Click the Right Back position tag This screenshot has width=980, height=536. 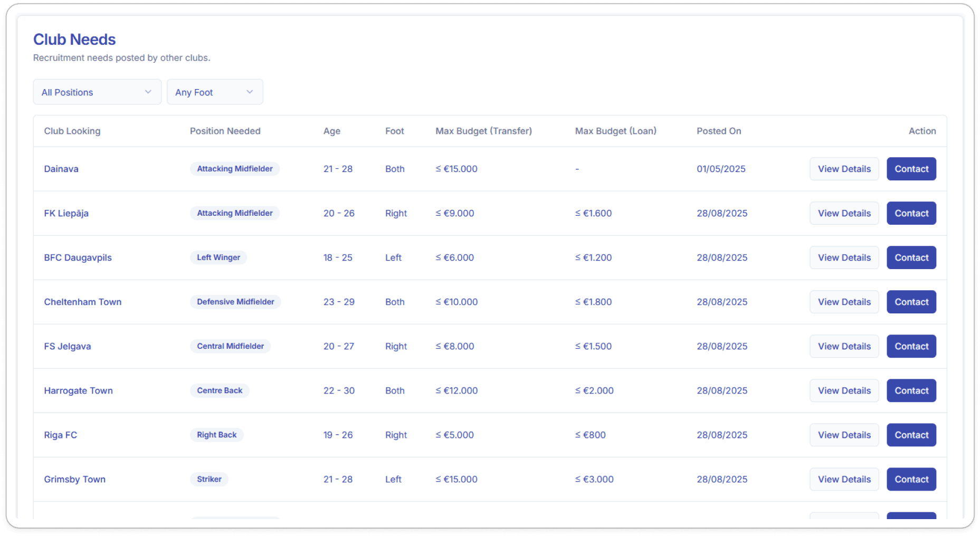click(x=216, y=435)
